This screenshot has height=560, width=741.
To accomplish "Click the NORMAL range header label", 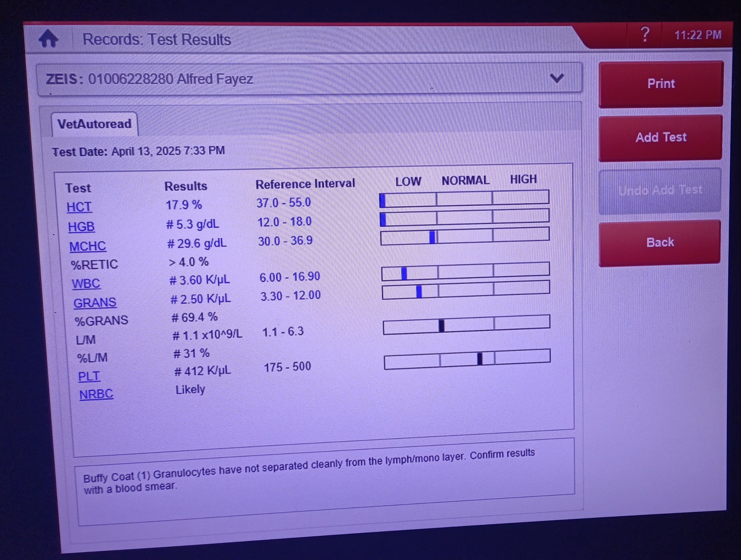I will 465,180.
